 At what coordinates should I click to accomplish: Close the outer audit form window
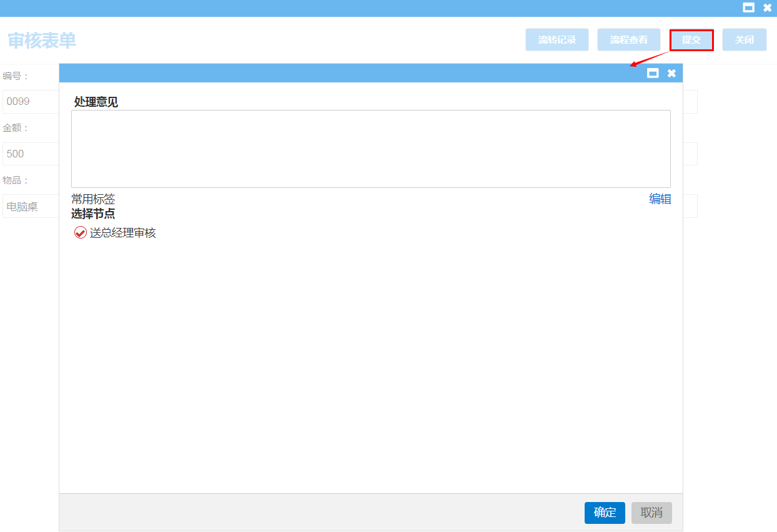tap(767, 8)
